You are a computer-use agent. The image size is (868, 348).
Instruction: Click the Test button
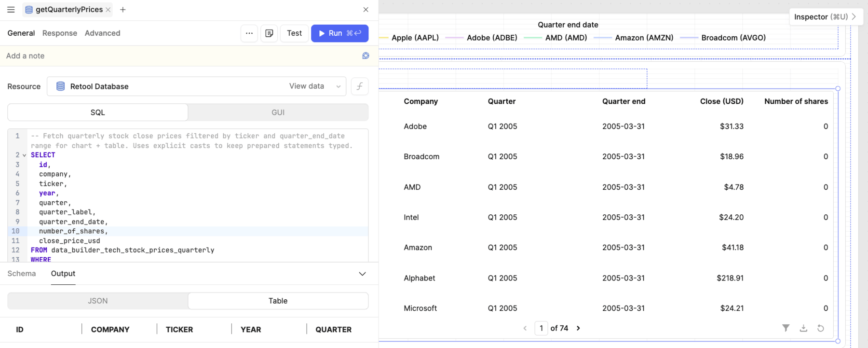click(294, 33)
